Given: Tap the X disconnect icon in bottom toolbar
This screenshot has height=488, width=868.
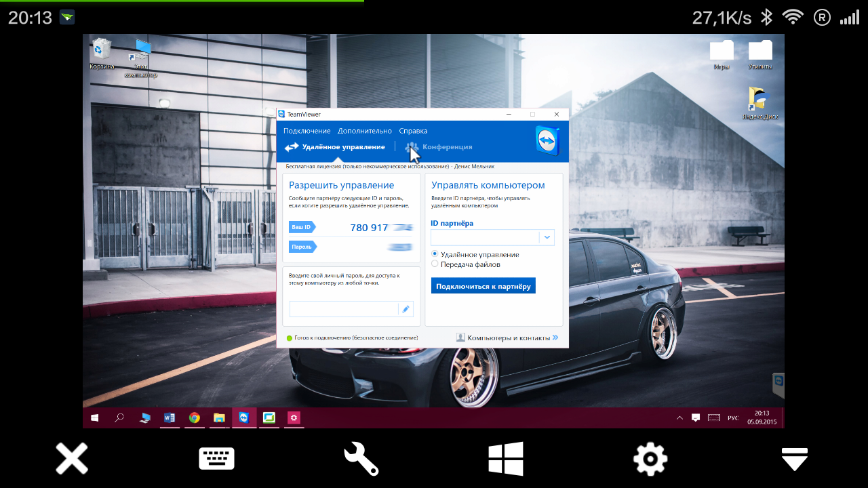Looking at the screenshot, I should pyautogui.click(x=71, y=459).
